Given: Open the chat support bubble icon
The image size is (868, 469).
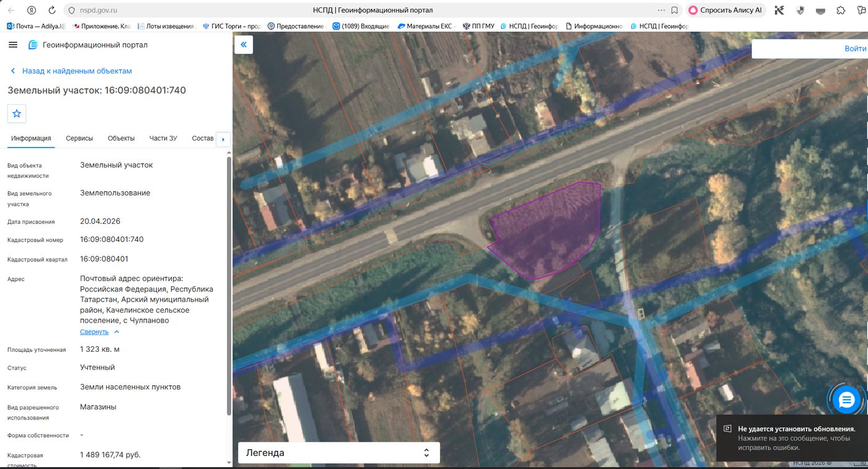Looking at the screenshot, I should [846, 400].
